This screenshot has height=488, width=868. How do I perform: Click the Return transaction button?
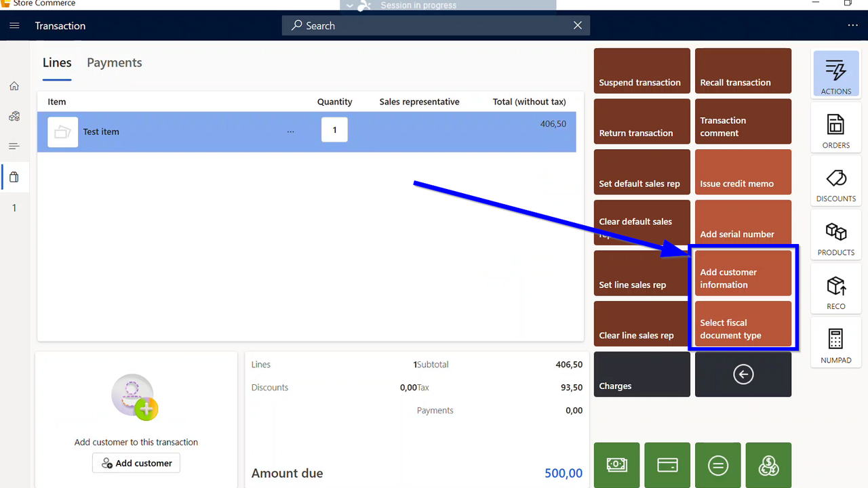(642, 121)
